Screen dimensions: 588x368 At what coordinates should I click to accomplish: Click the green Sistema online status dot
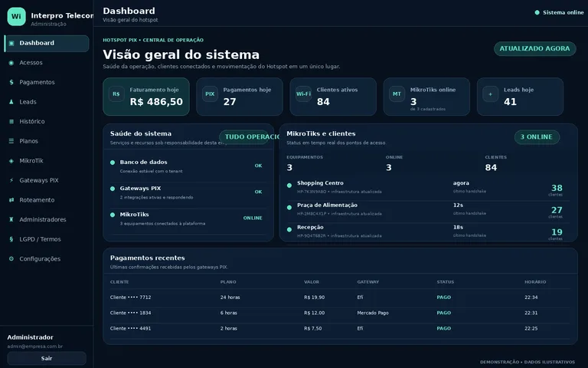click(x=537, y=12)
